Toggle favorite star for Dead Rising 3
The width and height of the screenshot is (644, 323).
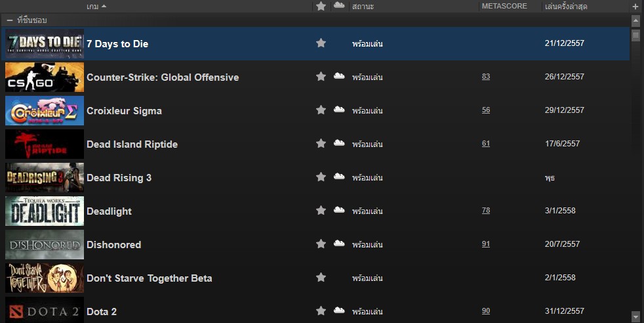pos(321,177)
